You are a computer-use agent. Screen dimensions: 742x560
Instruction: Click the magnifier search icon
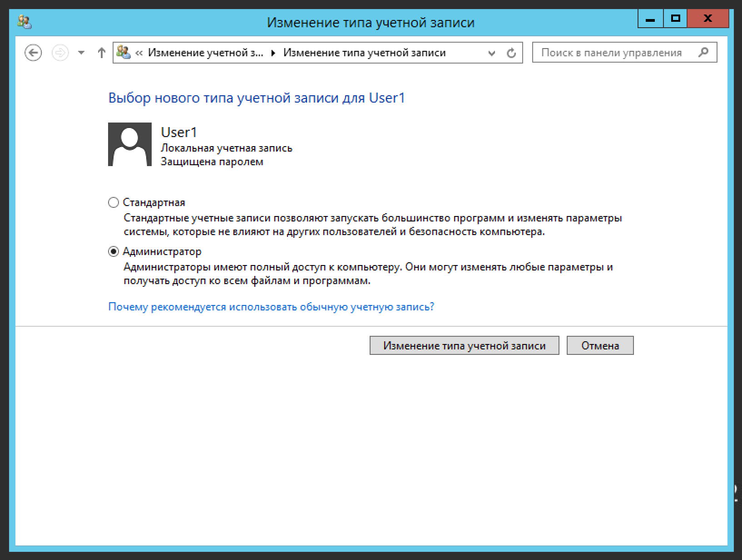tap(703, 52)
